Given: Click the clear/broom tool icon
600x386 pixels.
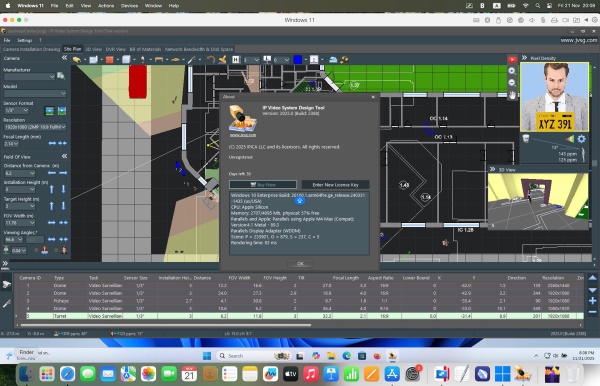Looking at the screenshot, I should click(222, 60).
